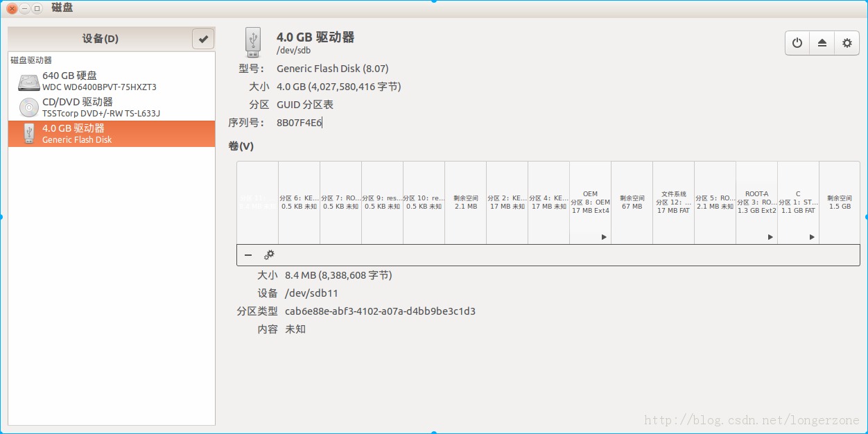The width and height of the screenshot is (868, 434).
Task: Select the ROOT-A partition 3 Ext2 block
Action: coord(757,202)
